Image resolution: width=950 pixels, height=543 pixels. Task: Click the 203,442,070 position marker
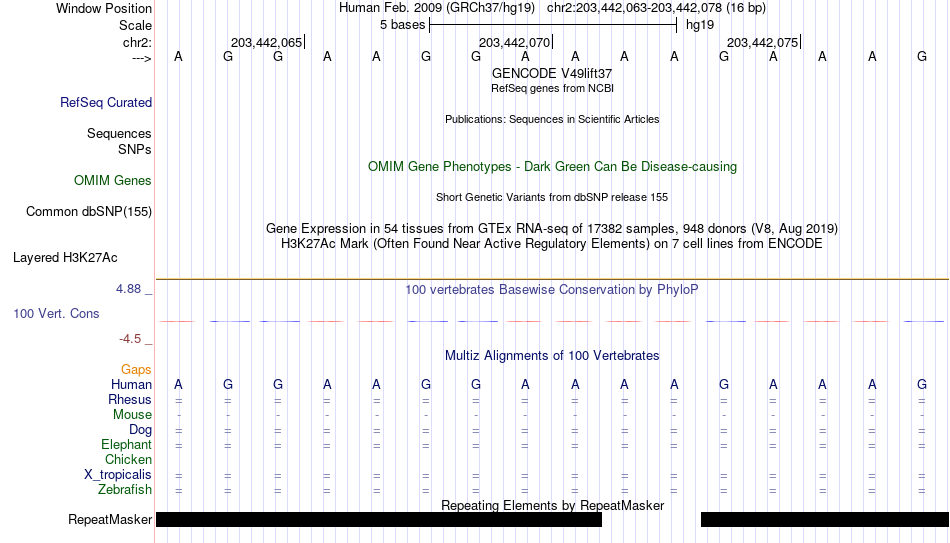516,42
